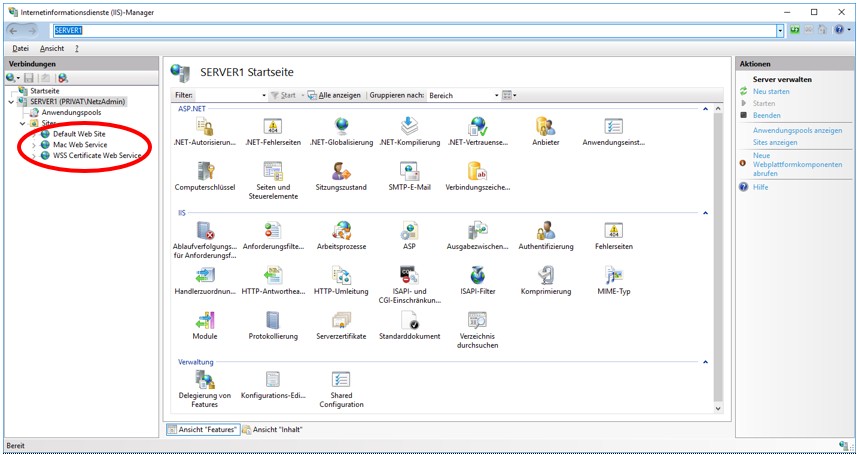Open the Datei menu

tap(20, 48)
